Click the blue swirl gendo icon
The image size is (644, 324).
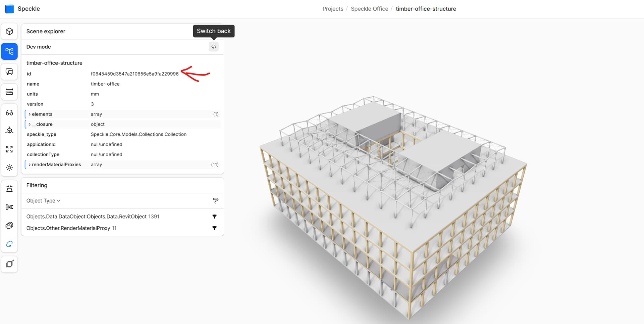click(x=9, y=244)
